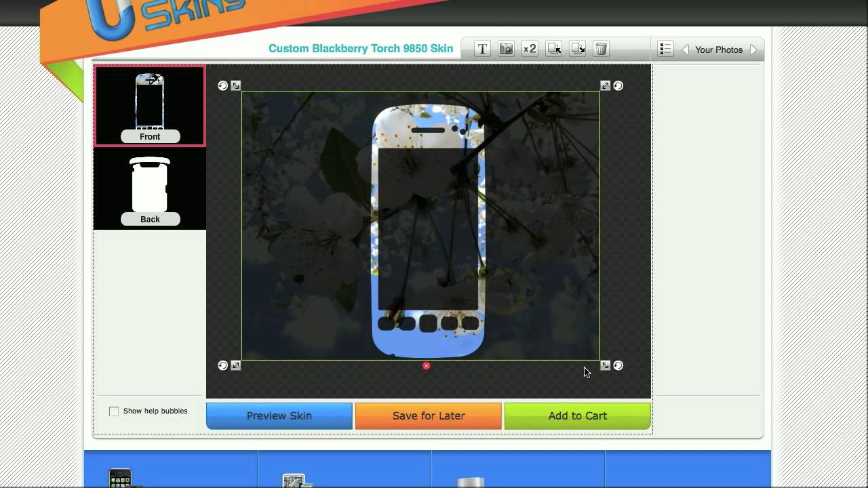
Task: Open the photo list view icon
Action: [665, 49]
